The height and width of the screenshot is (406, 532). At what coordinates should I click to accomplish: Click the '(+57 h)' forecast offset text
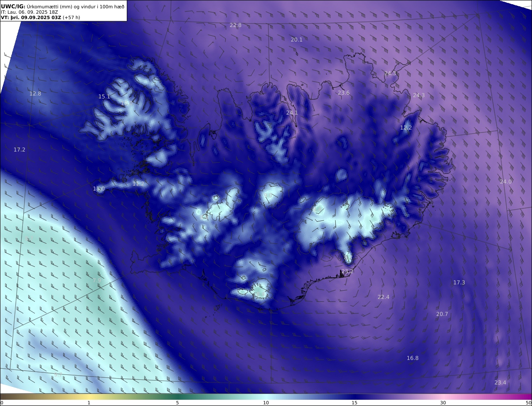[x=71, y=17]
